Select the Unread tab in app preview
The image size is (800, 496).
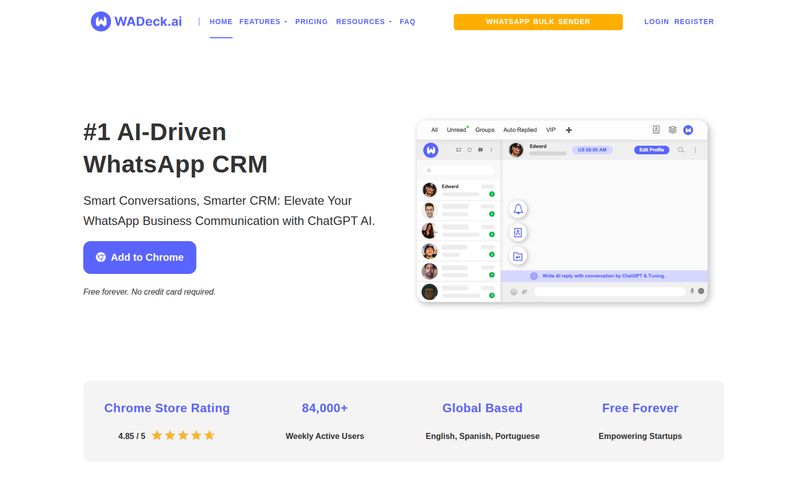(456, 130)
